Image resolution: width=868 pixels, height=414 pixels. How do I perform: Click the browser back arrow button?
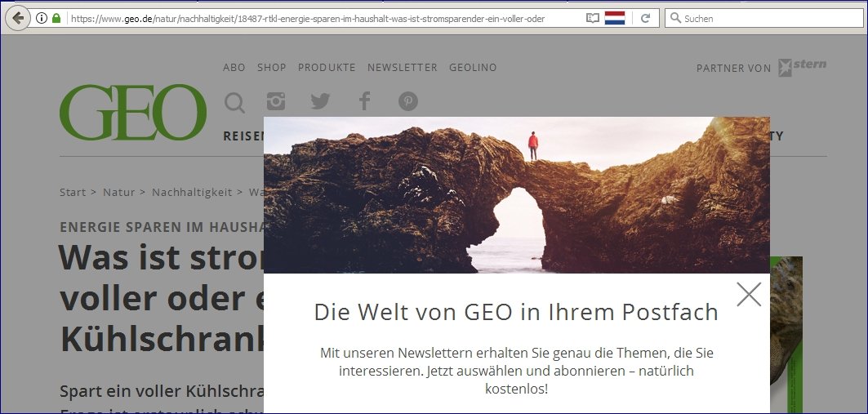tap(18, 18)
